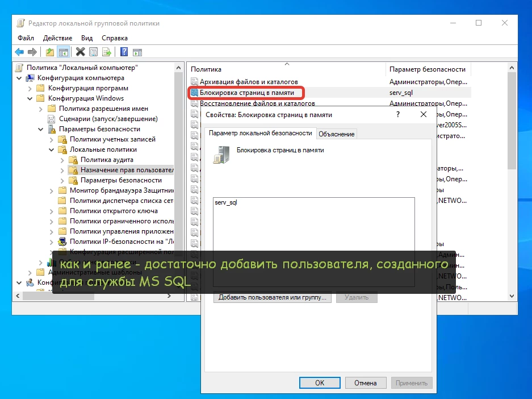Open the Вид menu
The height and width of the screenshot is (399, 532).
(x=87, y=38)
